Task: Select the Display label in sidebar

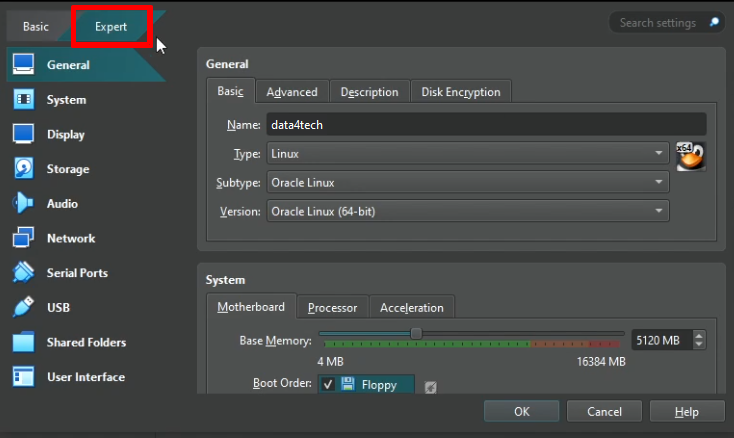Action: (x=66, y=134)
